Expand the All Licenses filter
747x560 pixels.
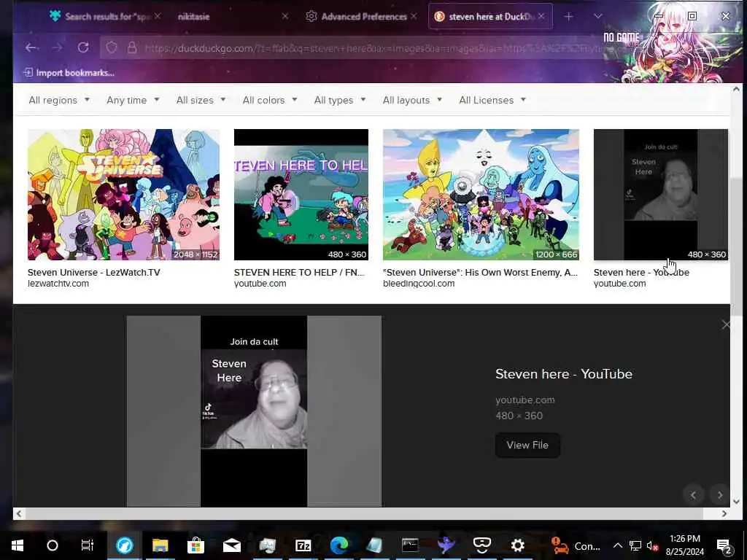492,100
